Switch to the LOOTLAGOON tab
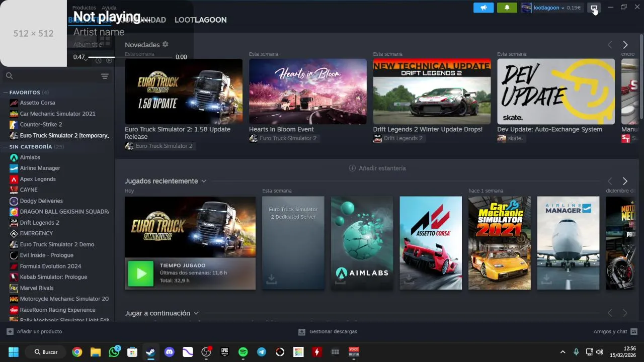 click(x=200, y=20)
